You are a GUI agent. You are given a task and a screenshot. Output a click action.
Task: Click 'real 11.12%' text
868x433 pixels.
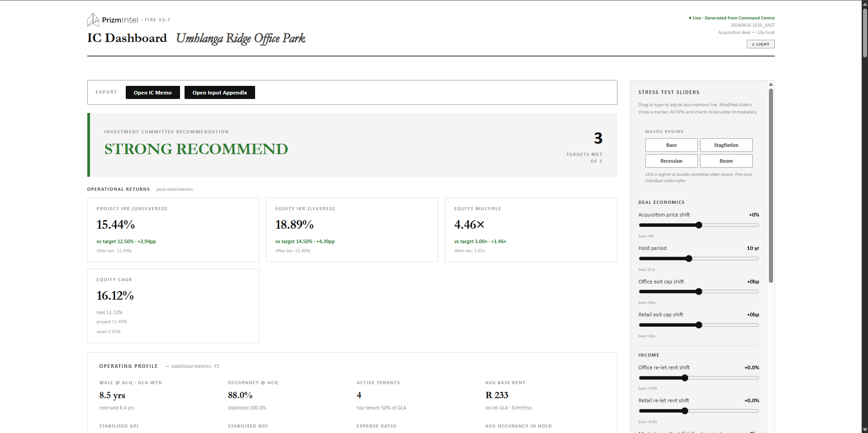[109, 312]
